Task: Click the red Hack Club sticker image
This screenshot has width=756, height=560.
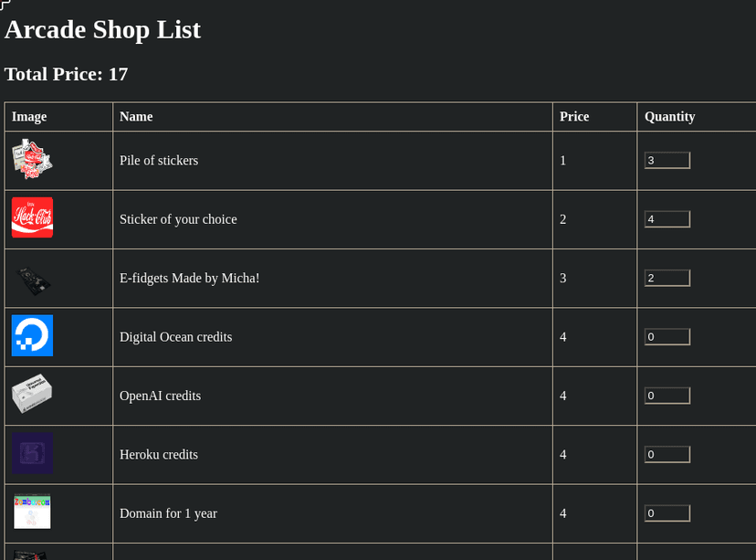Action: point(32,218)
